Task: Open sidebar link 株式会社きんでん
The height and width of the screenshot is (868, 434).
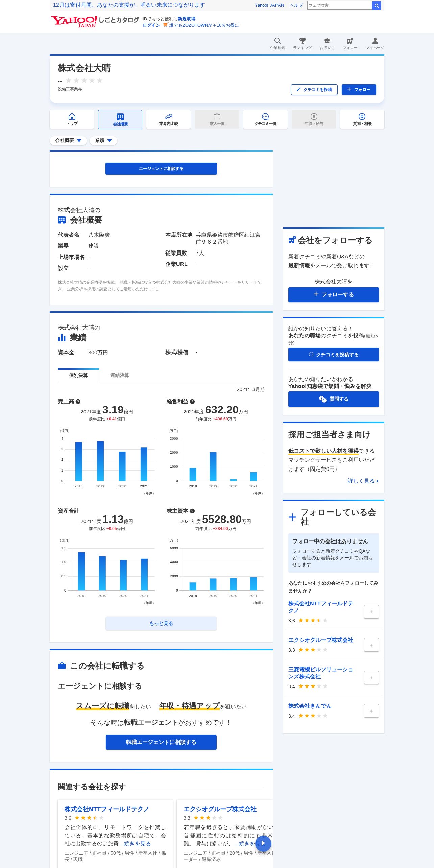Action: pyautogui.click(x=310, y=706)
